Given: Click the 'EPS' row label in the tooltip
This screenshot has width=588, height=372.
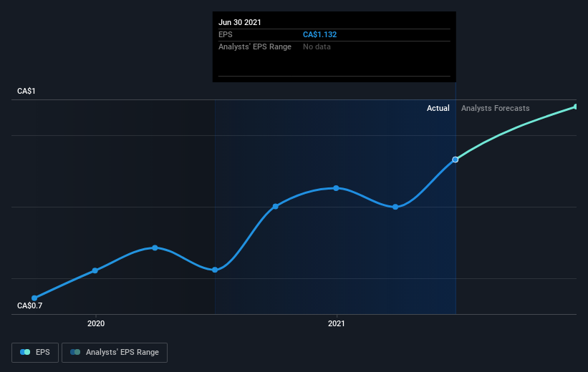Looking at the screenshot, I should pos(226,34).
